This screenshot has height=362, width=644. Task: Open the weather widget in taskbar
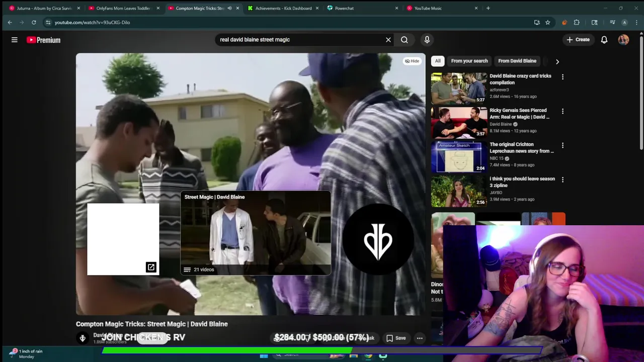26,353
